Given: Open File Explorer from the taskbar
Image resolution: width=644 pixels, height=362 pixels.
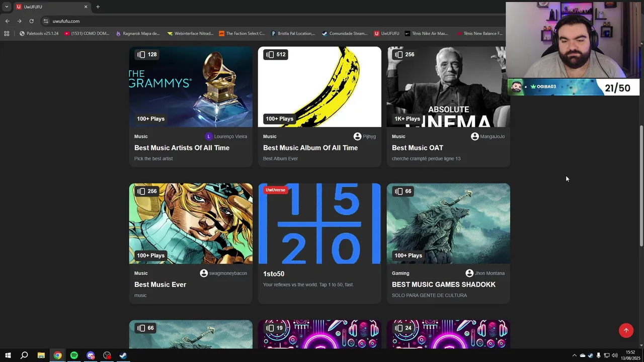Looking at the screenshot, I should [x=41, y=355].
